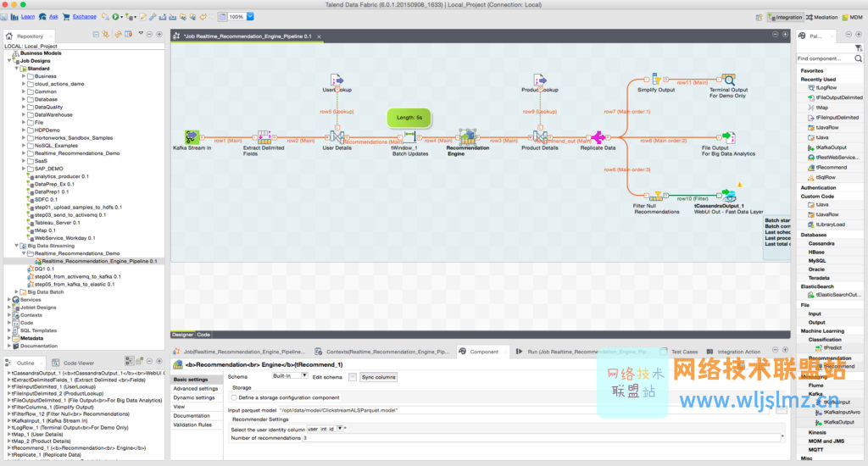868x466 pixels.
Task: Open Advanced settings section
Action: click(196, 389)
